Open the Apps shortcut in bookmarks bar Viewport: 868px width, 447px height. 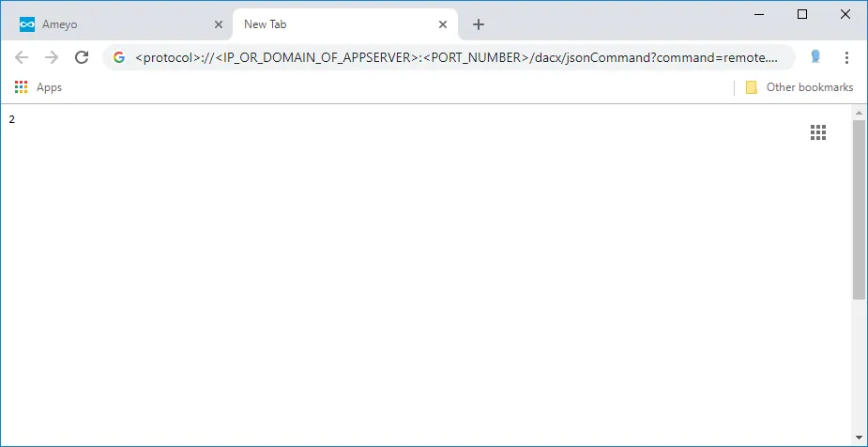tap(38, 87)
